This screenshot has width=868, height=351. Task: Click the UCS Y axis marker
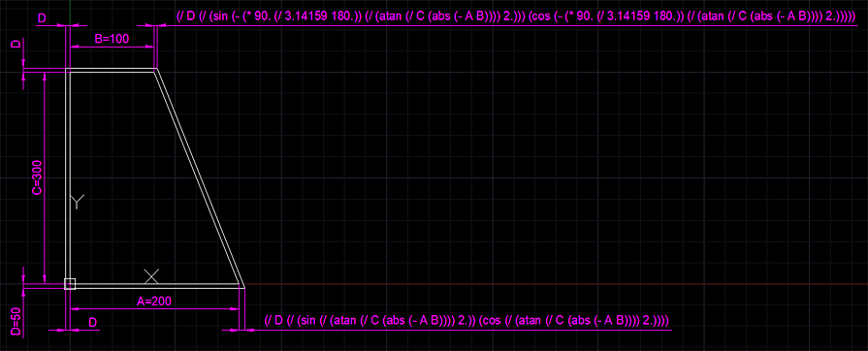pyautogui.click(x=77, y=202)
